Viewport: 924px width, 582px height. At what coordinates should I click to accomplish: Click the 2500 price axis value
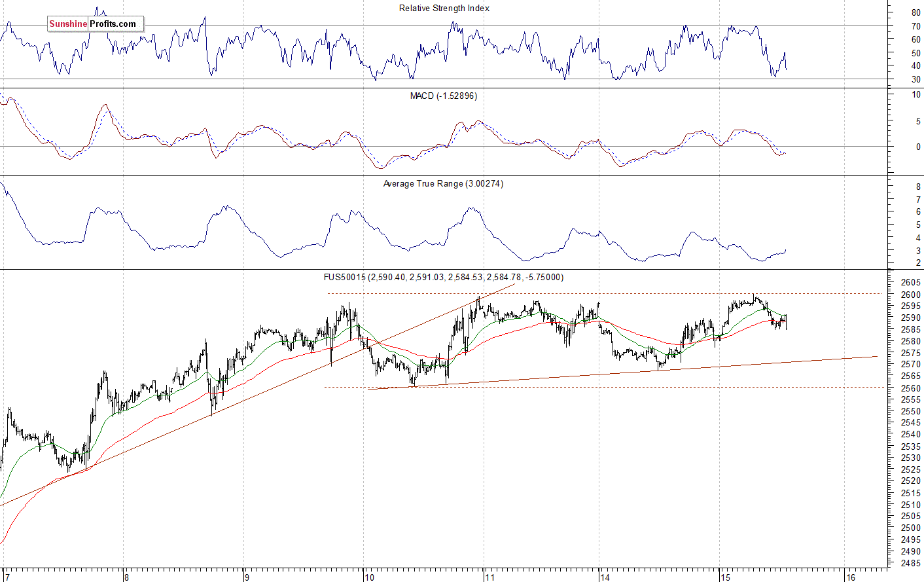point(912,528)
